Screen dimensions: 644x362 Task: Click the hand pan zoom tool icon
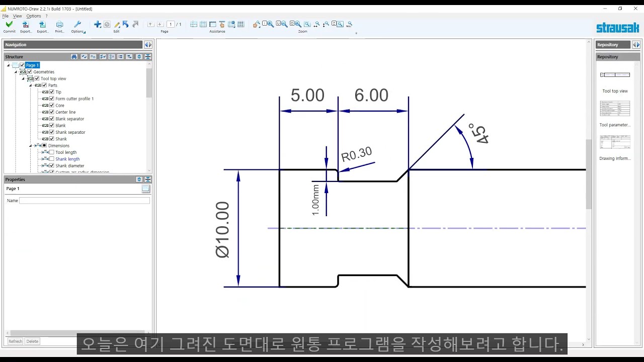[257, 24]
